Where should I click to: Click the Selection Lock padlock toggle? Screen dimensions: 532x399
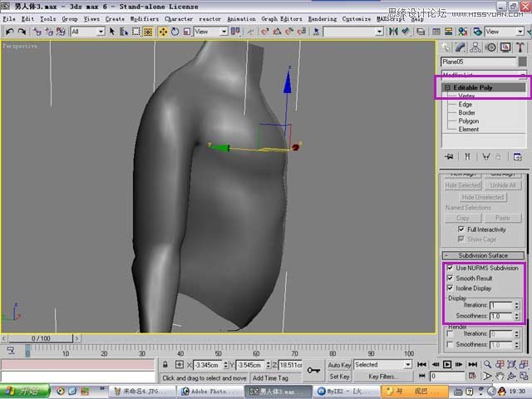point(165,365)
